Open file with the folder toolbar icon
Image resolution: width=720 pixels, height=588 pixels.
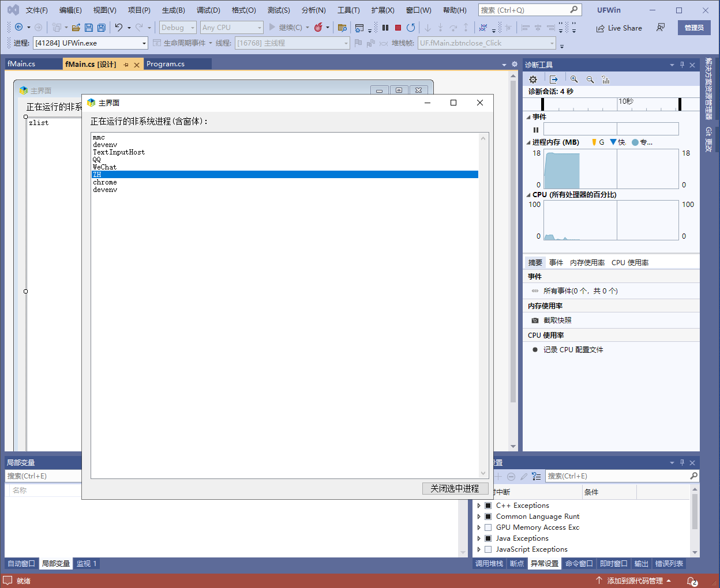[x=76, y=28]
